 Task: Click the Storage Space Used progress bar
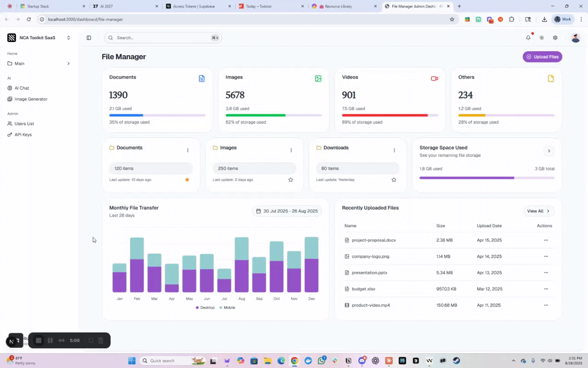(x=487, y=178)
